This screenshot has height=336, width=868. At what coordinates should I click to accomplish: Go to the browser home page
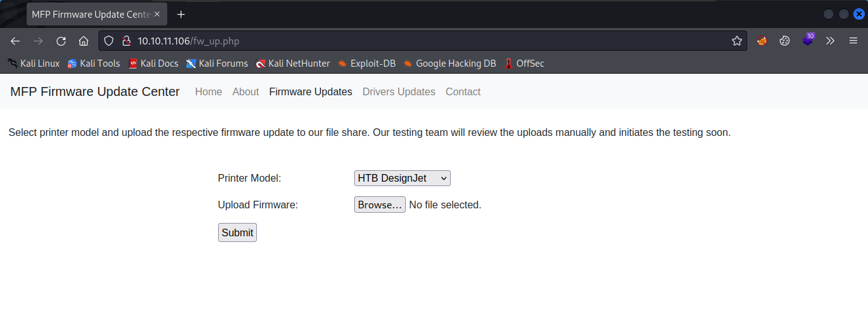(83, 41)
